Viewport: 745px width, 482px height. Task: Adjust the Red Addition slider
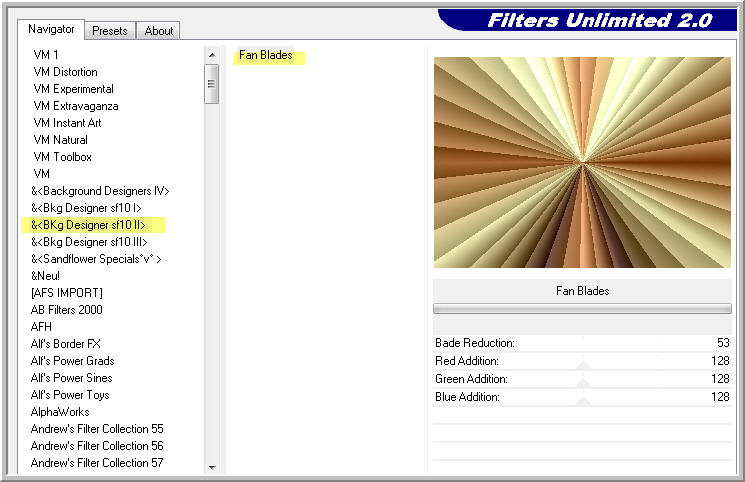point(584,365)
